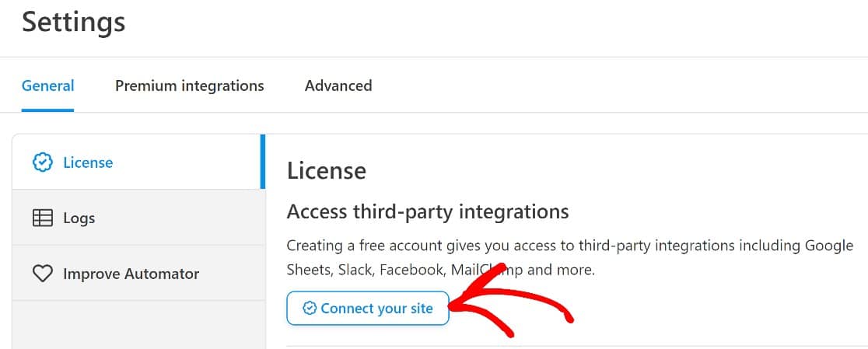Select the License sidebar label
This screenshot has width=868, height=349.
88,162
